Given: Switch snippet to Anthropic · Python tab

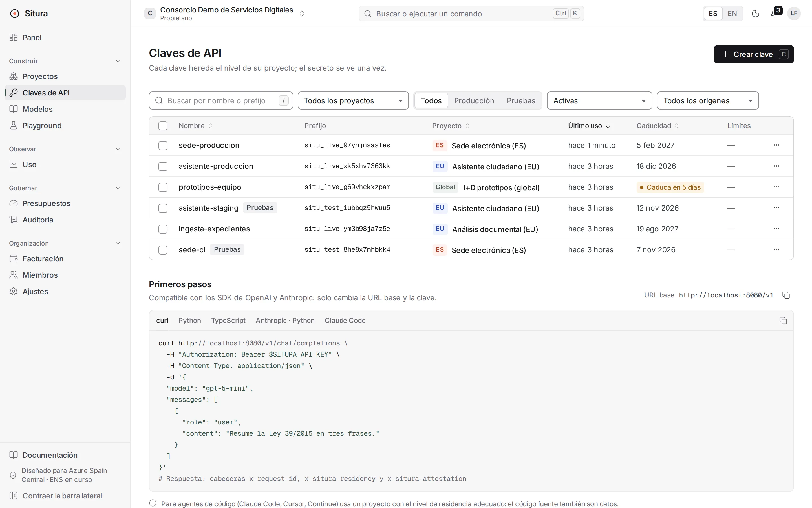Looking at the screenshot, I should coord(285,321).
